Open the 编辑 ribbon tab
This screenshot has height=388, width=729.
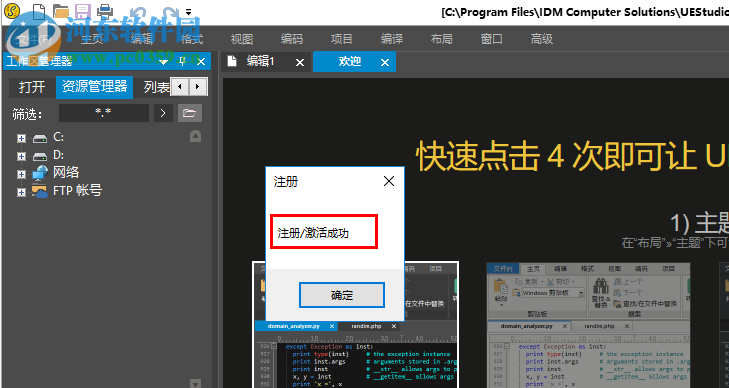point(142,39)
